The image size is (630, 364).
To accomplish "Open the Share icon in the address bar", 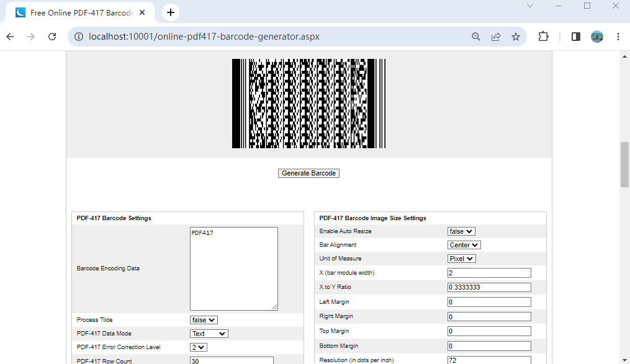I will click(x=495, y=37).
